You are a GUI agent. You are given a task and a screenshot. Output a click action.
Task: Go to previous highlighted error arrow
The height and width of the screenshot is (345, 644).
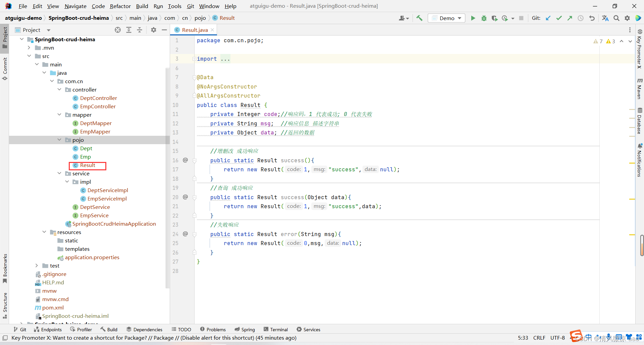pyautogui.click(x=622, y=41)
